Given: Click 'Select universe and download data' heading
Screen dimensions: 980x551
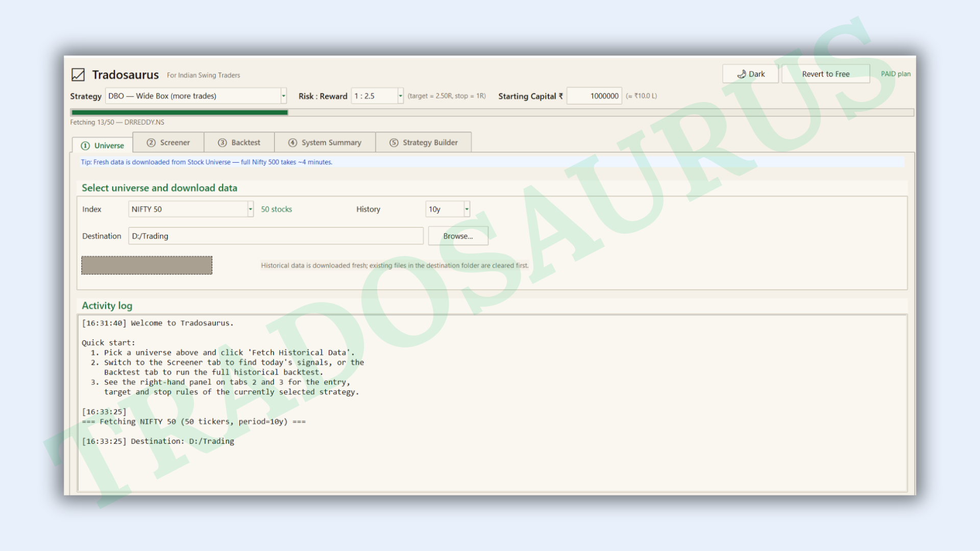Looking at the screenshot, I should click(x=159, y=188).
